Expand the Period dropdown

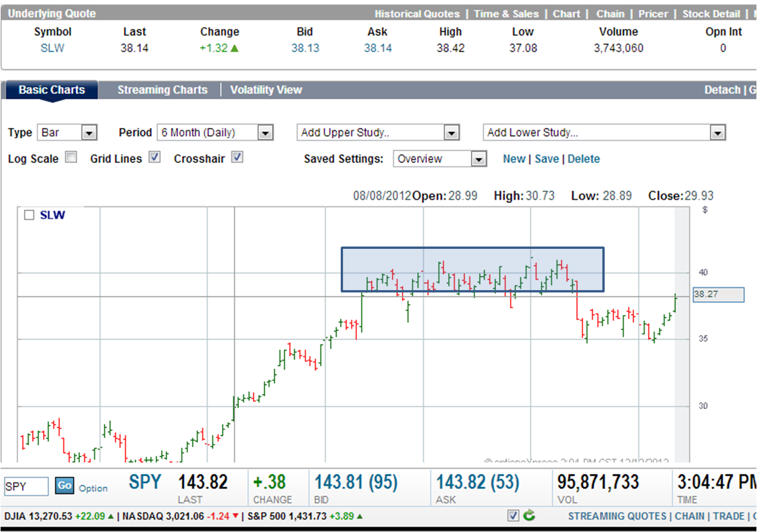pyautogui.click(x=215, y=133)
